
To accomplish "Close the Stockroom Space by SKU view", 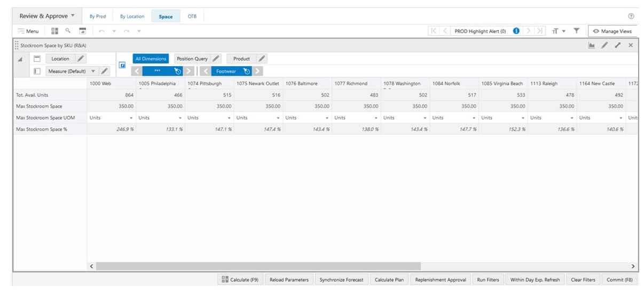I will (631, 46).
